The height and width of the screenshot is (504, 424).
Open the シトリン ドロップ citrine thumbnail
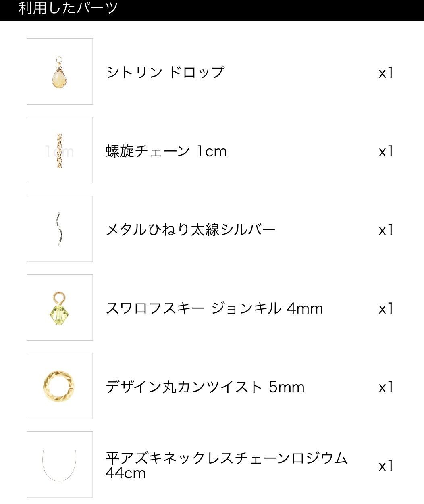coord(60,72)
